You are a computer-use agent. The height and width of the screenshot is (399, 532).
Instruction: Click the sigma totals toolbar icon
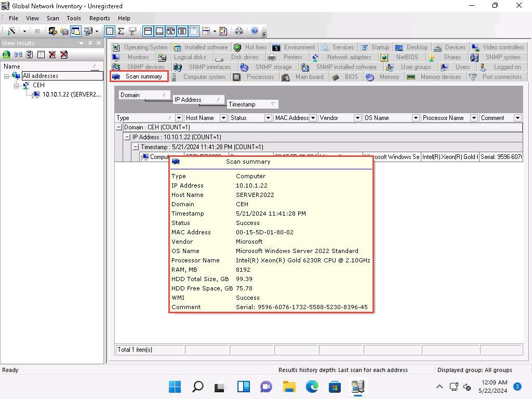point(121,31)
